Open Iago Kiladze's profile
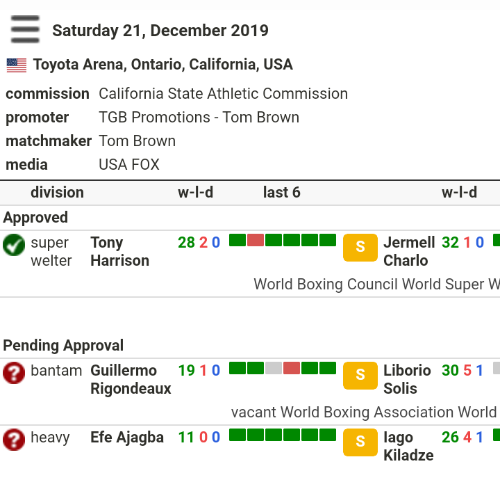Screen dimensions: 500x496 409,446
